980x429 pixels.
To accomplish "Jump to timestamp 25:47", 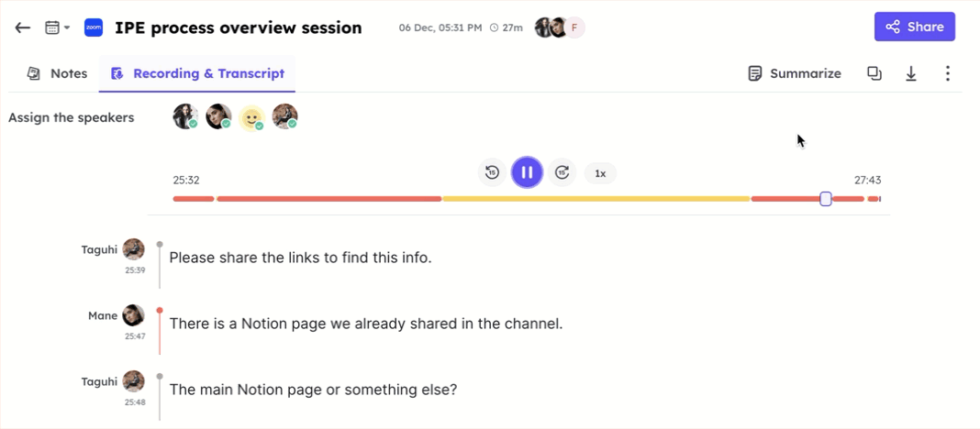I will (135, 335).
